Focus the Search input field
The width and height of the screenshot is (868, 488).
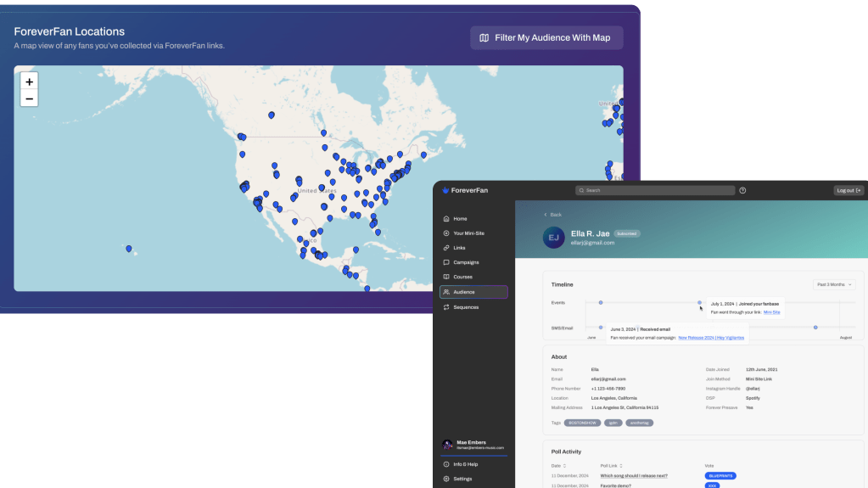pos(655,190)
